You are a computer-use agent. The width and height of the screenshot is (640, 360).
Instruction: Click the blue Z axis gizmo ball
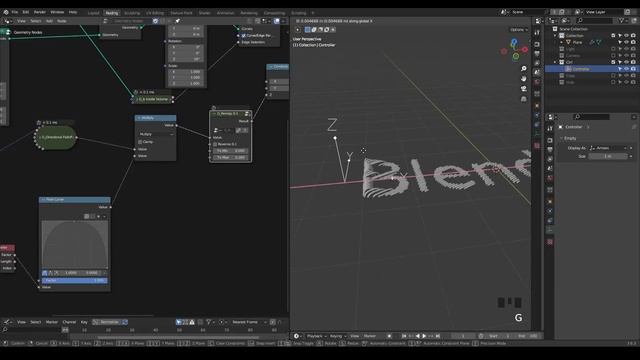(x=514, y=42)
